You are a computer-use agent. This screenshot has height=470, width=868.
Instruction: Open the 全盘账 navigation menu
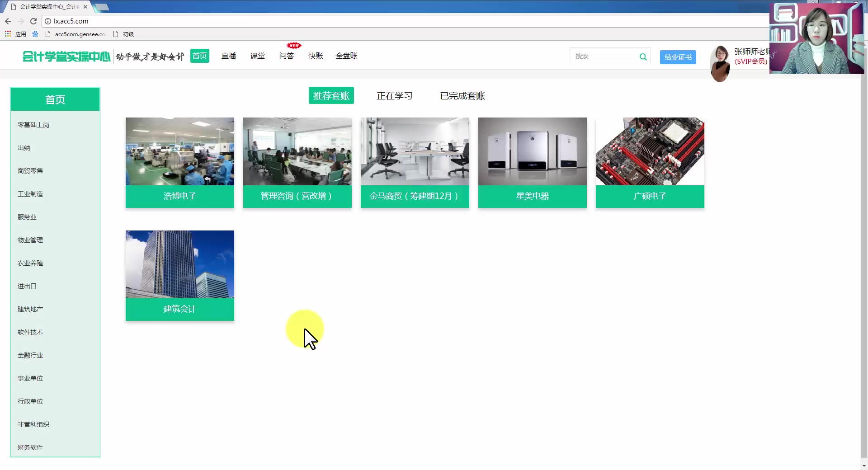click(x=346, y=56)
